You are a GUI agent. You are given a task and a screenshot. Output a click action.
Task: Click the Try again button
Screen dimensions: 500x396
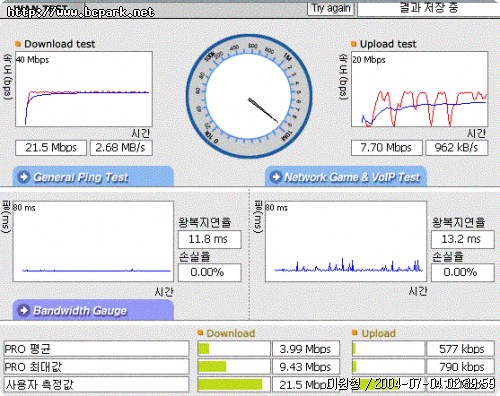pos(330,8)
